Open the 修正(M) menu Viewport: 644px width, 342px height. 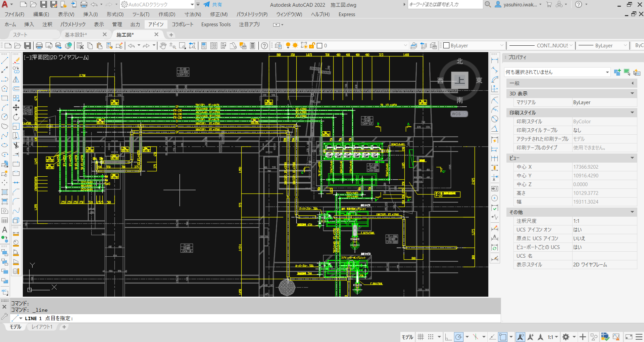pyautogui.click(x=219, y=14)
